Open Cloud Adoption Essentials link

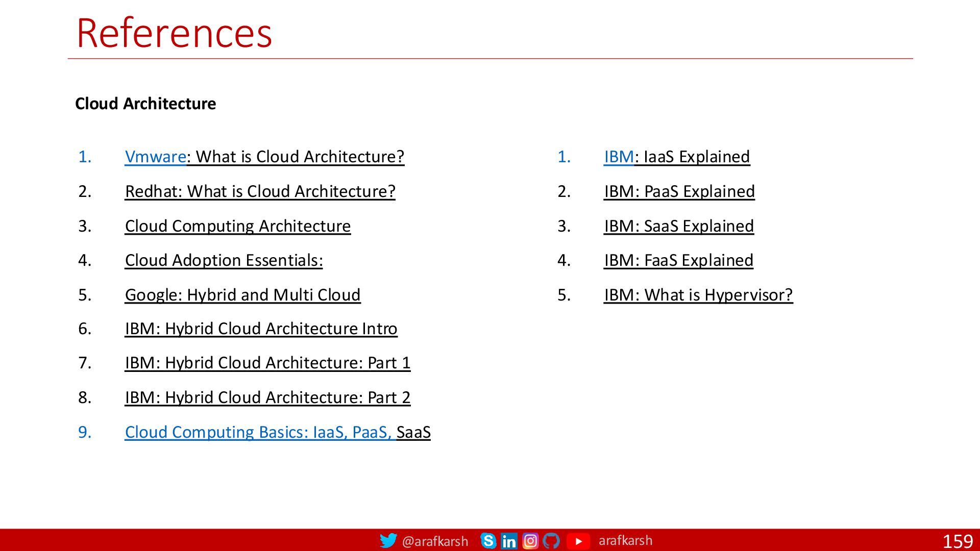click(x=224, y=260)
